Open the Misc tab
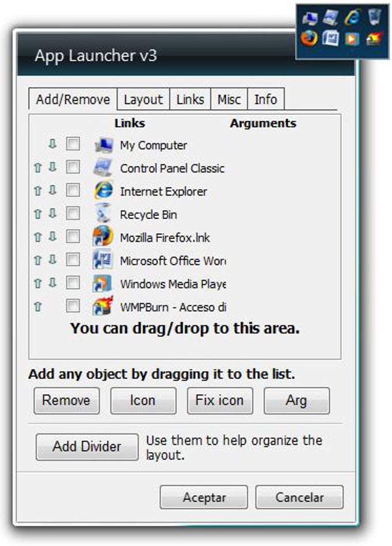This screenshot has width=392, height=546. [x=229, y=99]
